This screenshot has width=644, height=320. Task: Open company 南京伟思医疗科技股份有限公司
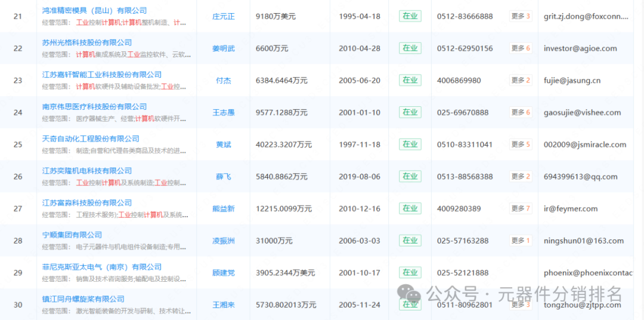click(x=94, y=107)
